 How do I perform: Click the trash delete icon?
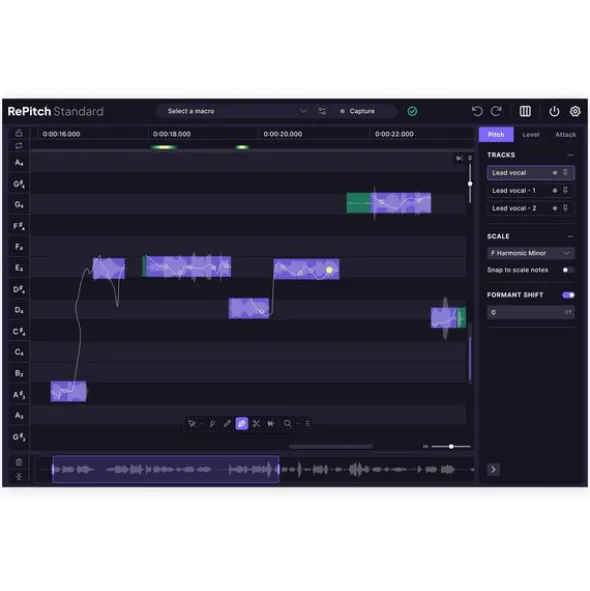point(19,462)
